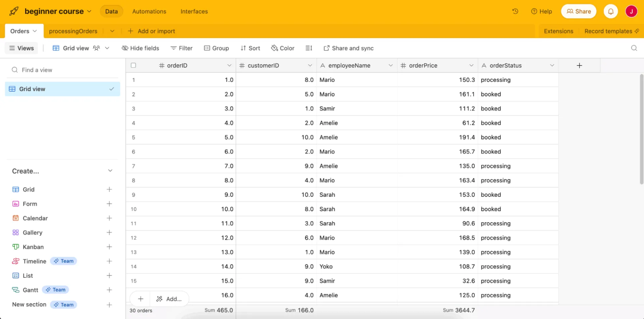Open the employeeName column dropdown arrow
The image size is (644, 319).
point(390,65)
